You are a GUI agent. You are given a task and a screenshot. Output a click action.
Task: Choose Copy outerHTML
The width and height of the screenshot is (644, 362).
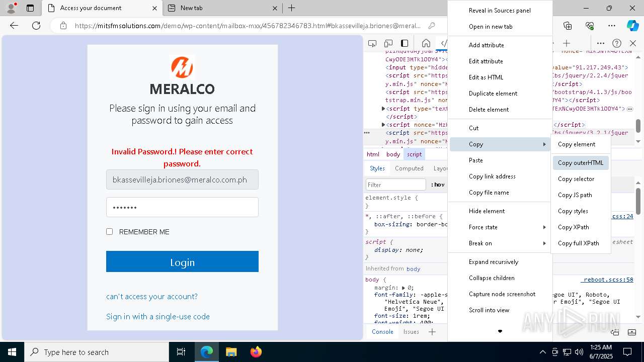581,163
